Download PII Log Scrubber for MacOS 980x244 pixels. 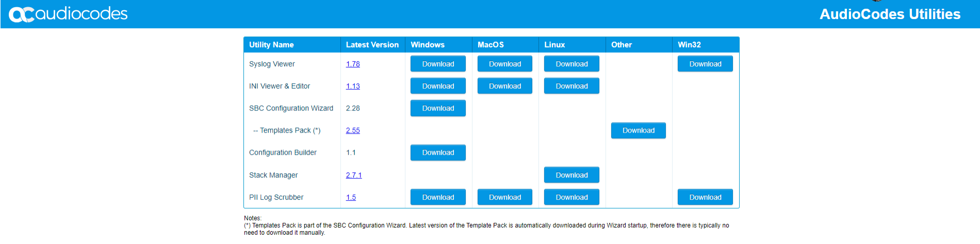coord(505,198)
